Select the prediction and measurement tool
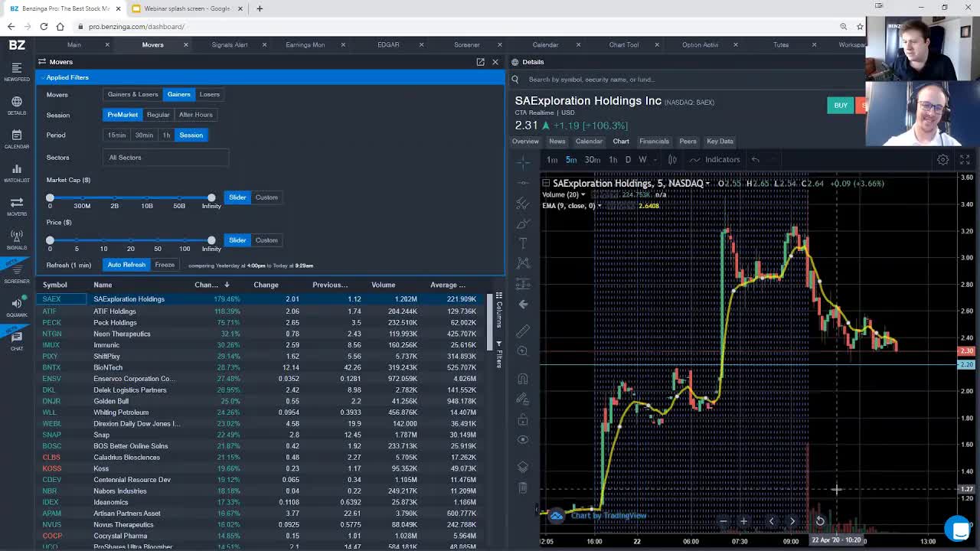Image resolution: width=980 pixels, height=551 pixels. (523, 284)
